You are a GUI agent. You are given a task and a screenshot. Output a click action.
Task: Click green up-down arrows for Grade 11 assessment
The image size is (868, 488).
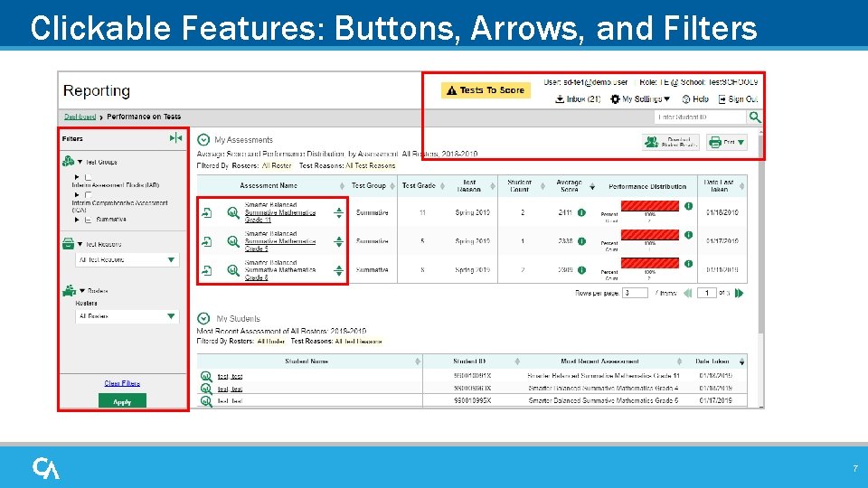tap(338, 212)
